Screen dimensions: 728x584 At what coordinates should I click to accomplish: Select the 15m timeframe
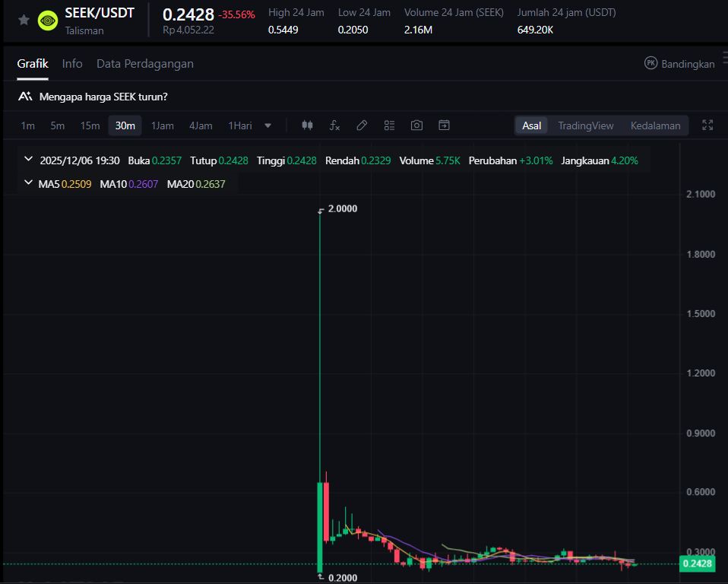[90, 125]
